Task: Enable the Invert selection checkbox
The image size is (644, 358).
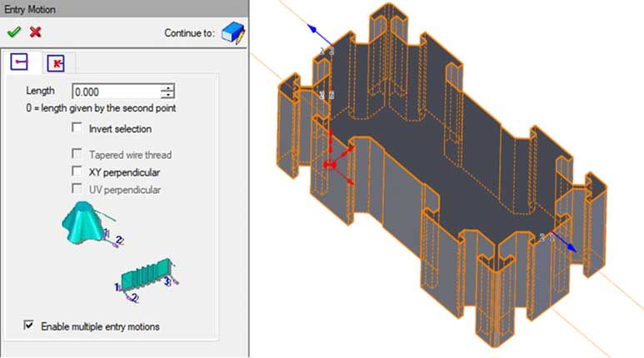Action: coord(77,128)
